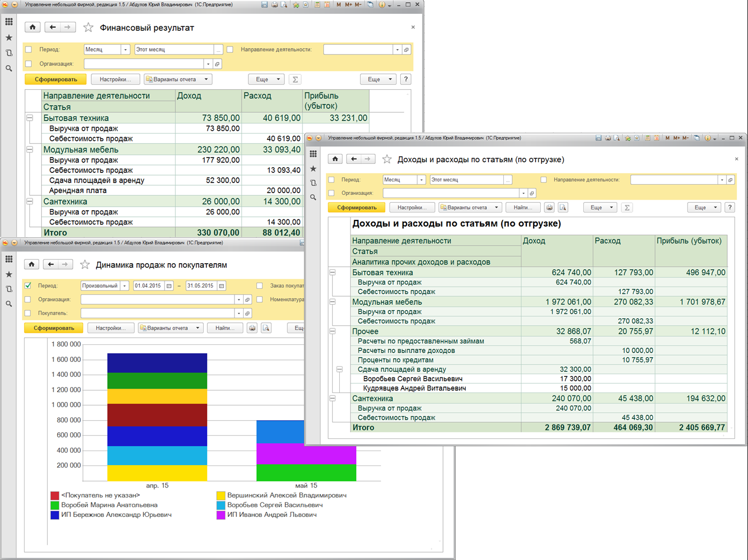
Task: Click Сформировать in Доходы и расходы window
Action: (x=356, y=208)
